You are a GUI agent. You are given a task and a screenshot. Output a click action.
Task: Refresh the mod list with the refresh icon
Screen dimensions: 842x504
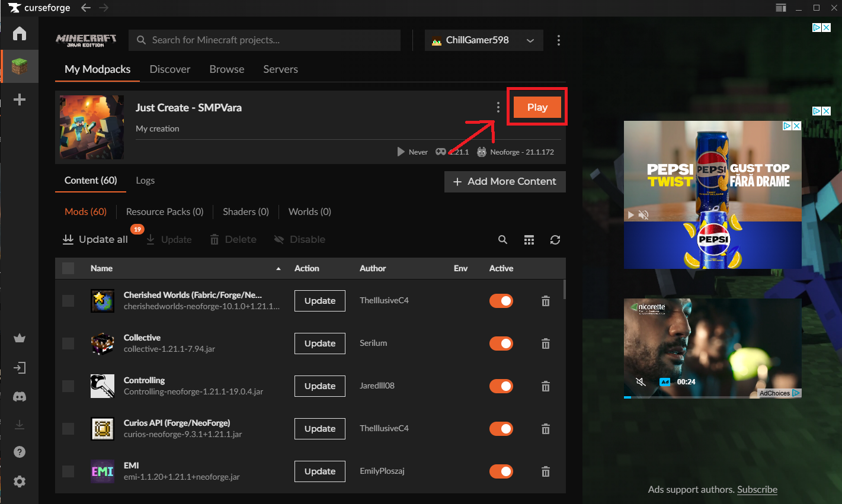(555, 240)
